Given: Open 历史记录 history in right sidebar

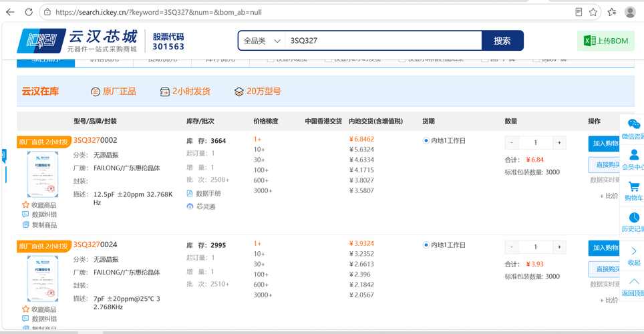Looking at the screenshot, I should click(633, 222).
